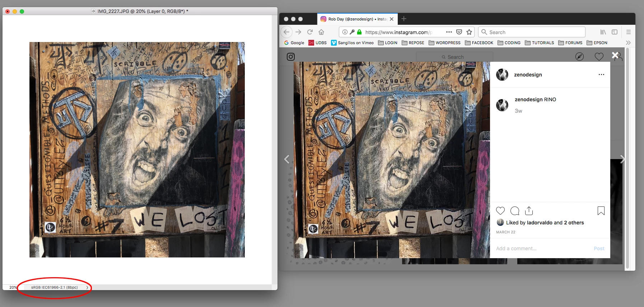Screen dimensions: 644x307
Task: Open Firefox hamburger menu
Action: (629, 32)
